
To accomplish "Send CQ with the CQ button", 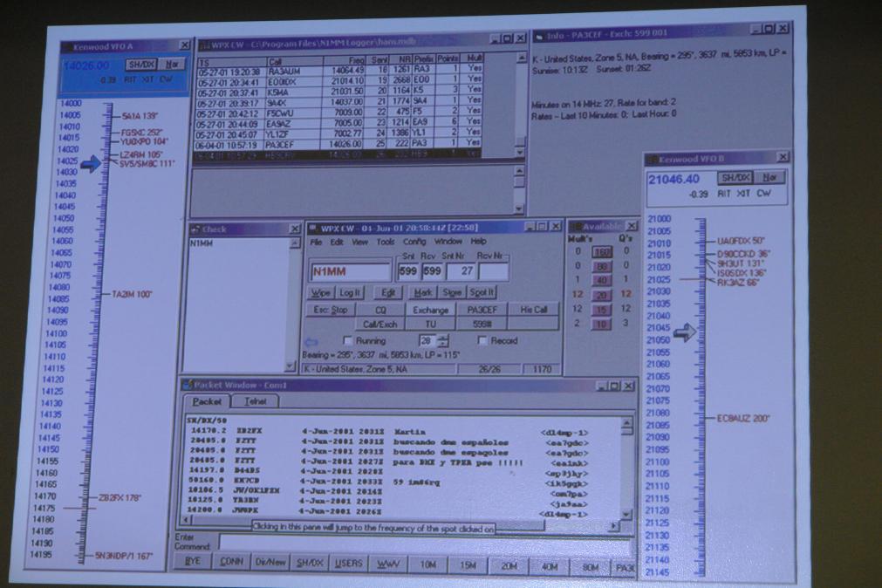I will 380,310.
